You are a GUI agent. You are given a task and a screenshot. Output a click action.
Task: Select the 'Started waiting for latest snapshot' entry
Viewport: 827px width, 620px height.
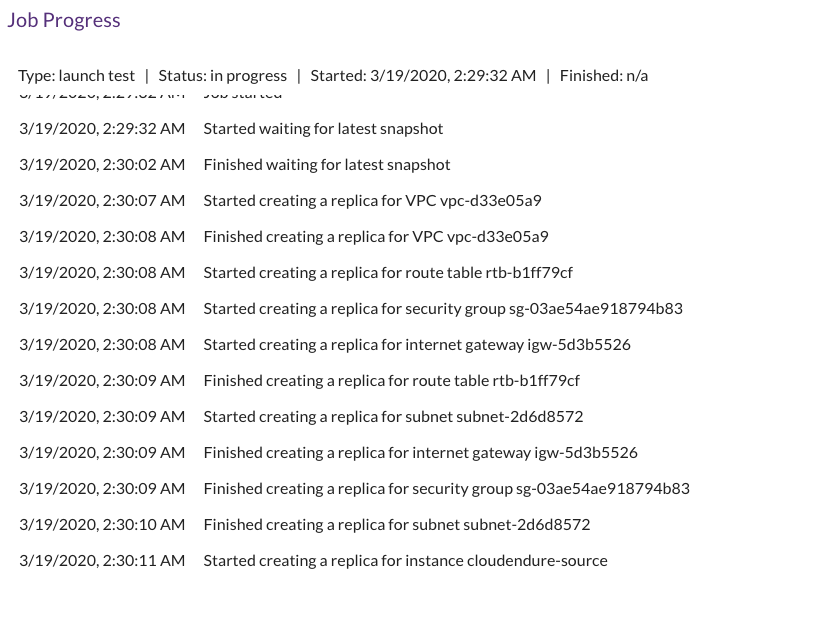323,129
